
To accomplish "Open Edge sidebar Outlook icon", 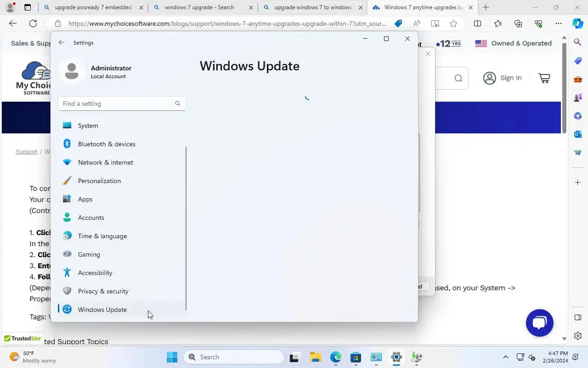I will pyautogui.click(x=578, y=134).
